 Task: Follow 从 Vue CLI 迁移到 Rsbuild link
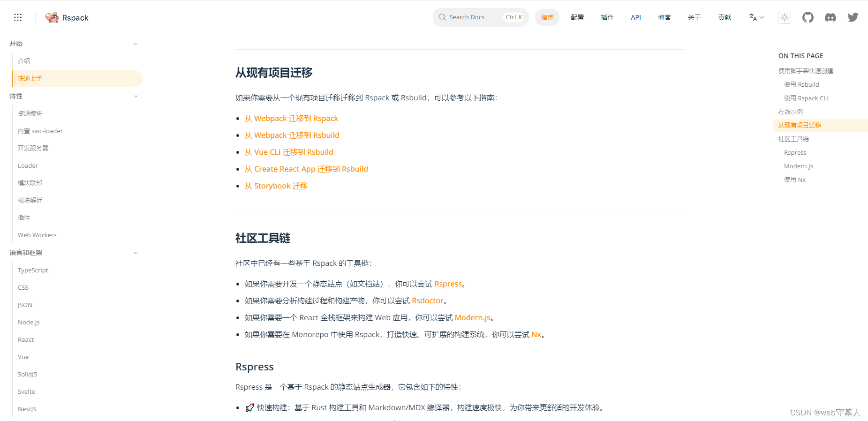click(x=289, y=152)
